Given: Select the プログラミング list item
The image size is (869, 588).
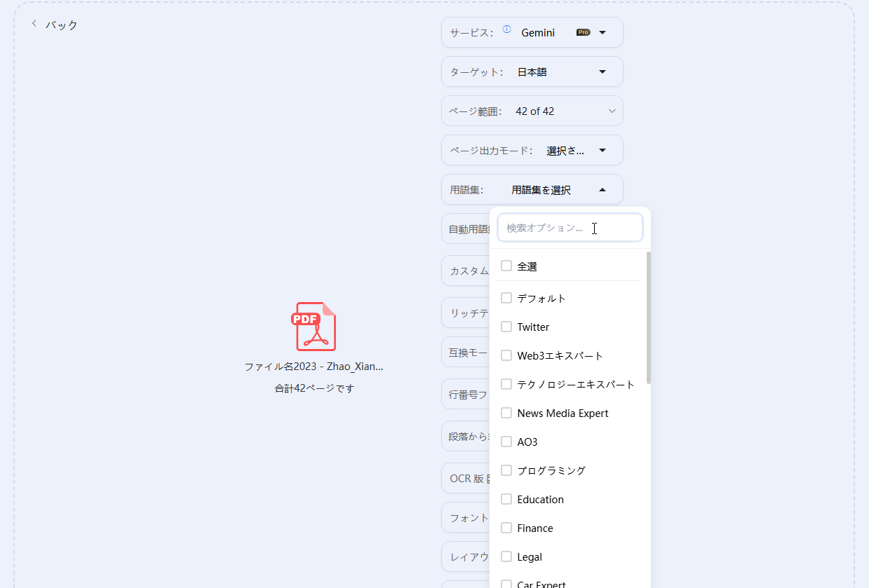Looking at the screenshot, I should [x=551, y=471].
